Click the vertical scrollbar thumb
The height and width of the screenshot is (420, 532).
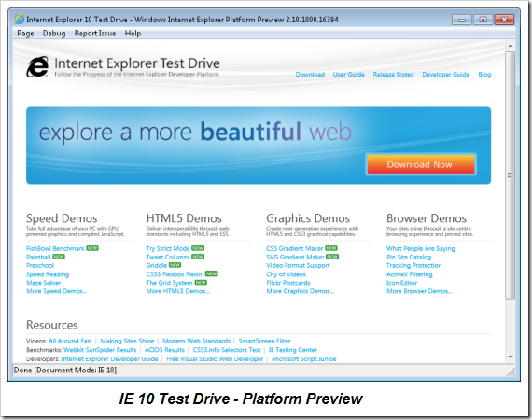510,175
